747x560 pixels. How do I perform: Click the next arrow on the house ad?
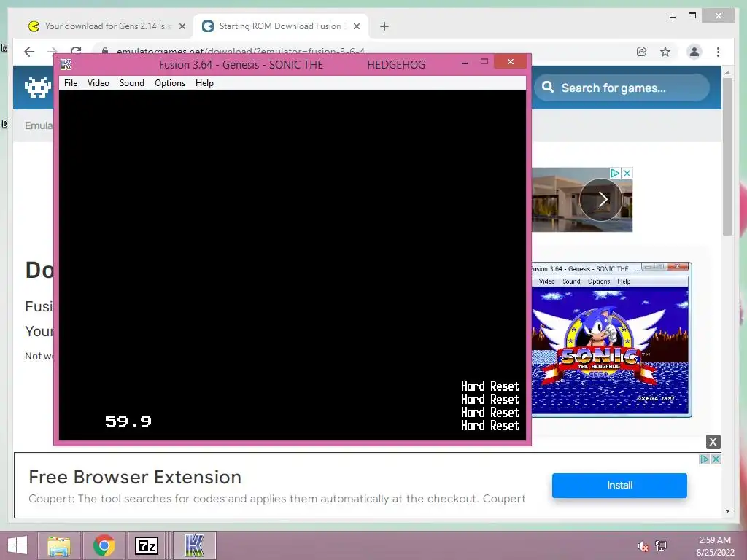click(601, 200)
